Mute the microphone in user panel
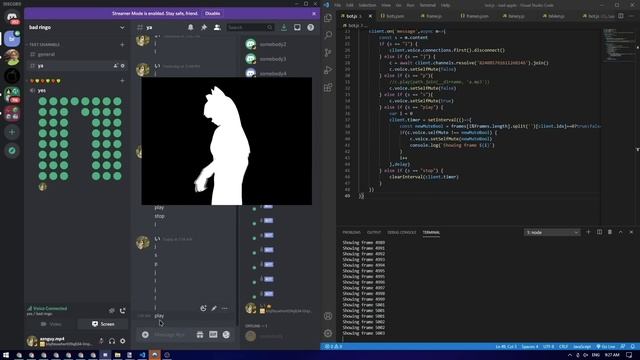This screenshot has height=360, width=640. [x=101, y=341]
